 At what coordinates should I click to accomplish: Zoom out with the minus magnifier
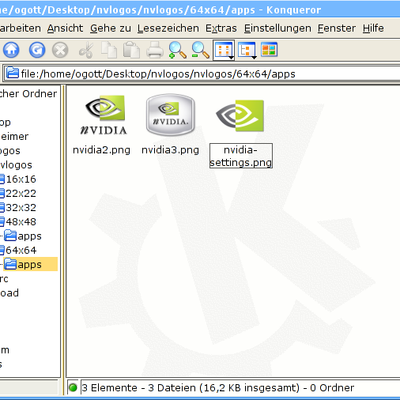201,50
